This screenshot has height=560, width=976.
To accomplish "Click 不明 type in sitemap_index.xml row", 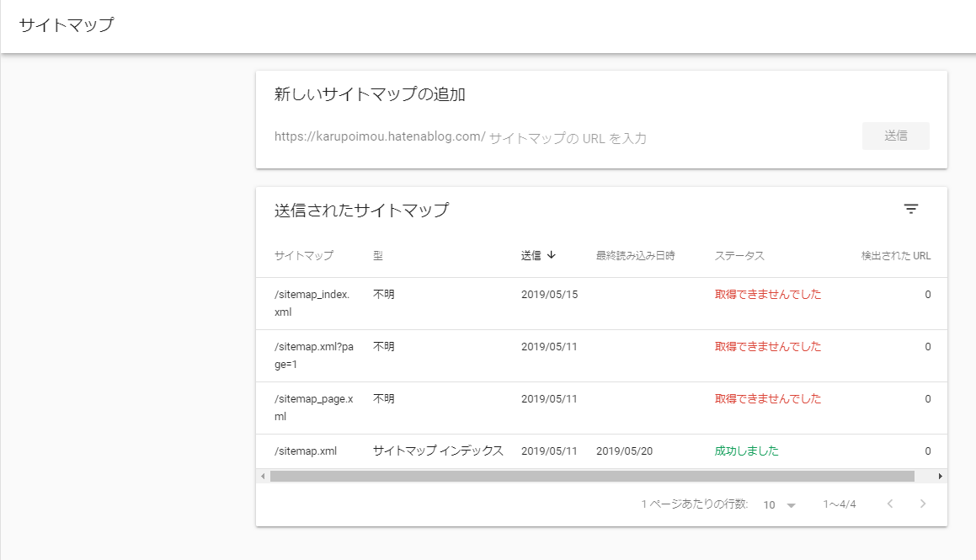I will click(x=383, y=294).
